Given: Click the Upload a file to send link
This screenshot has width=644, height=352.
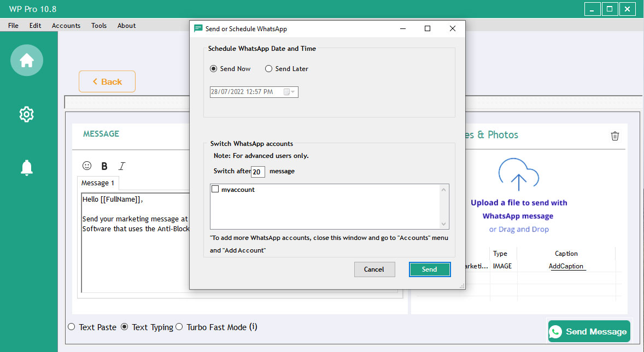Looking at the screenshot, I should [x=518, y=209].
